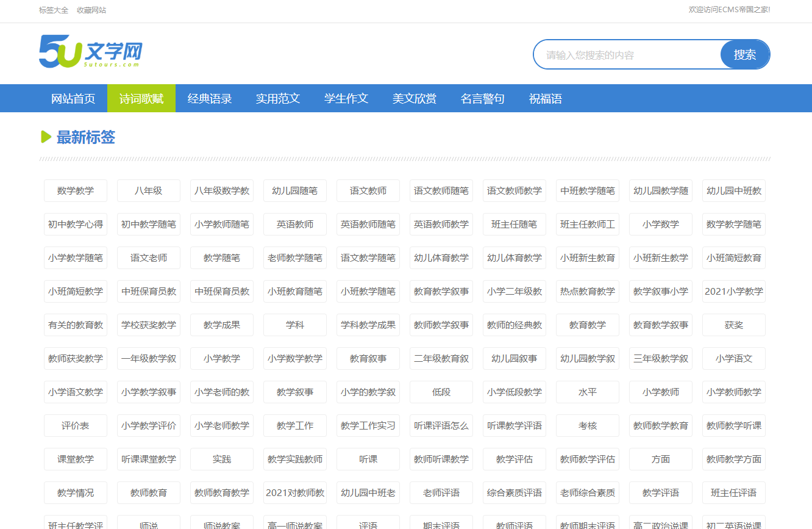Select the 实用范文 menu item
This screenshot has width=812, height=529.
[278, 98]
